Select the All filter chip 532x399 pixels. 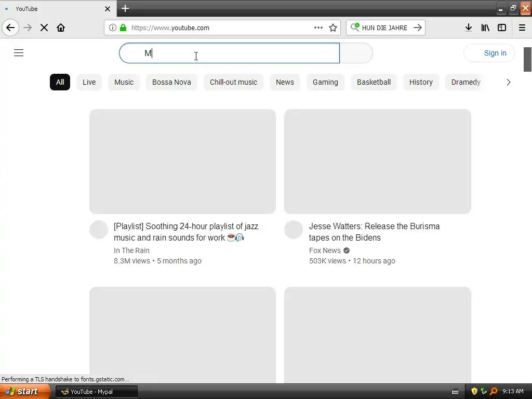click(x=60, y=82)
